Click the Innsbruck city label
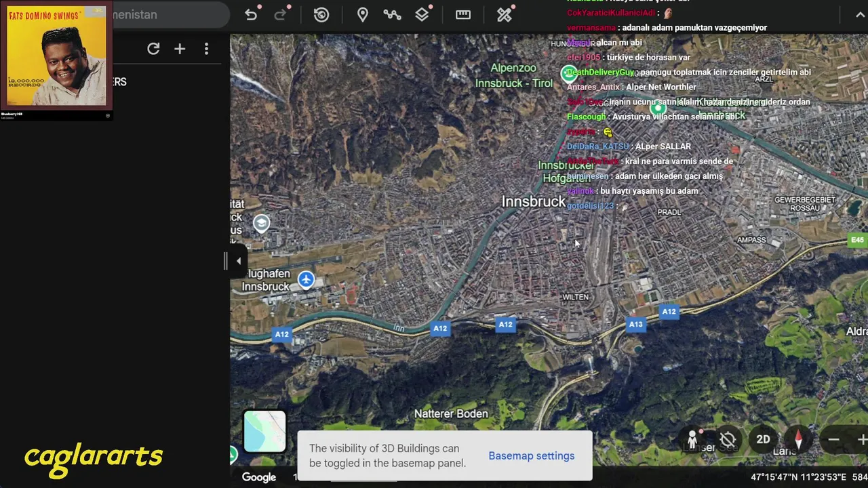Screen dimensions: 868x488 point(533,202)
